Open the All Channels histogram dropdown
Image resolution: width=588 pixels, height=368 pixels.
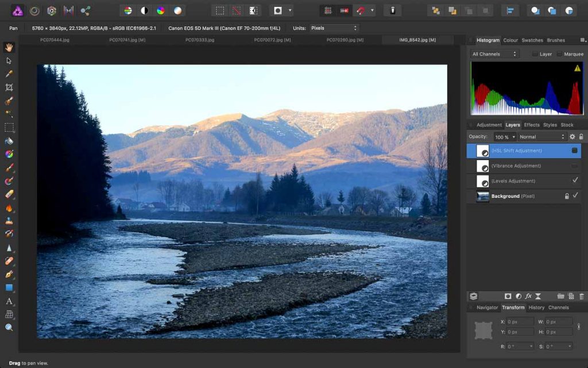[x=494, y=54]
